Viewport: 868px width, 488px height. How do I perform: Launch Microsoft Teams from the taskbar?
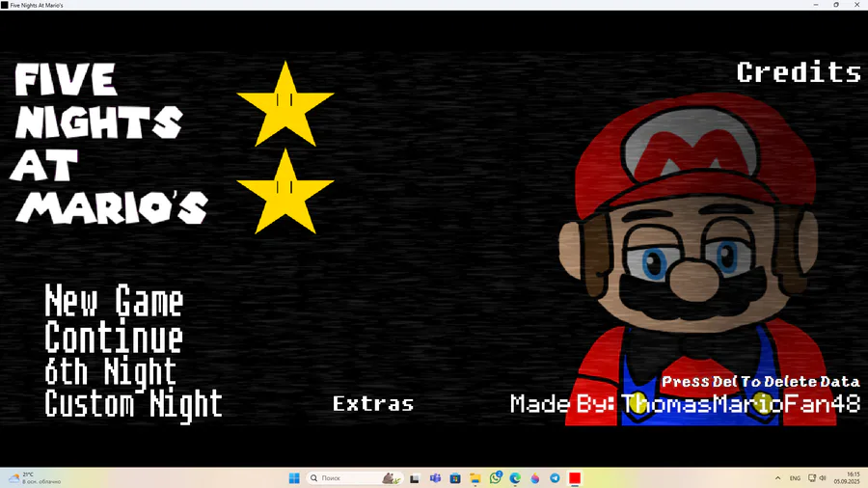tap(435, 478)
